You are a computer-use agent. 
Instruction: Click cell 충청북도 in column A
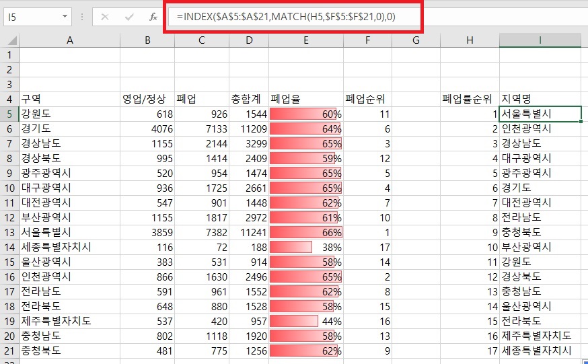[x=69, y=351]
